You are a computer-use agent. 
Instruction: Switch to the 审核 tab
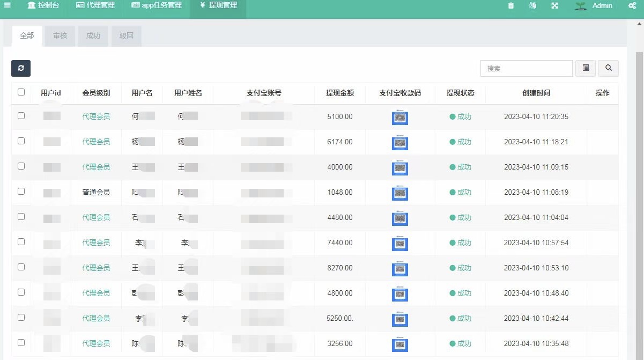tap(60, 36)
